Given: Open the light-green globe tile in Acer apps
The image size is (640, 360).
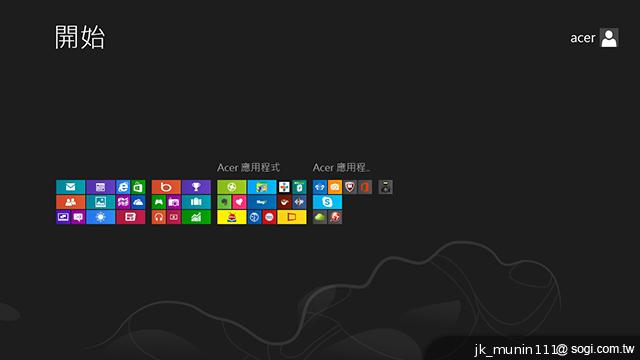Looking at the screenshot, I should [231, 187].
